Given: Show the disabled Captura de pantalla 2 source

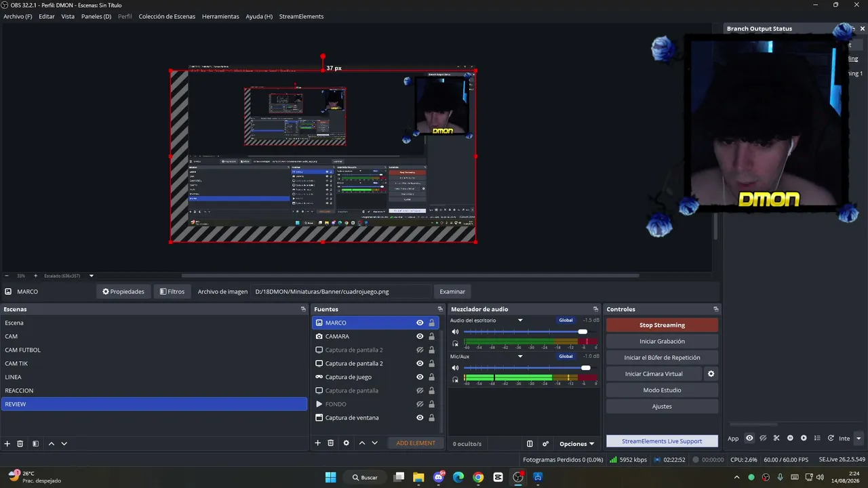Looking at the screenshot, I should 420,350.
